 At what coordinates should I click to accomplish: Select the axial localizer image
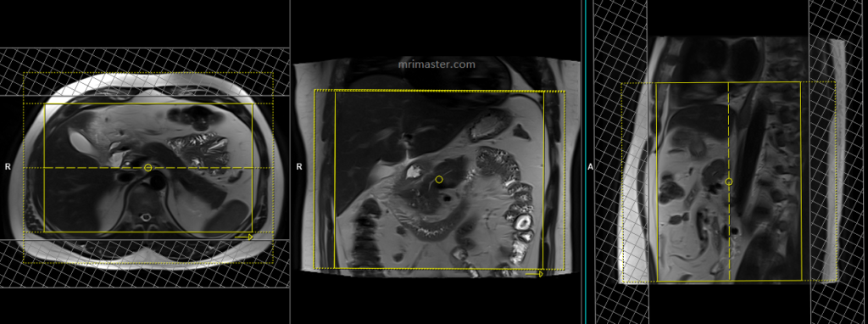pos(145,168)
